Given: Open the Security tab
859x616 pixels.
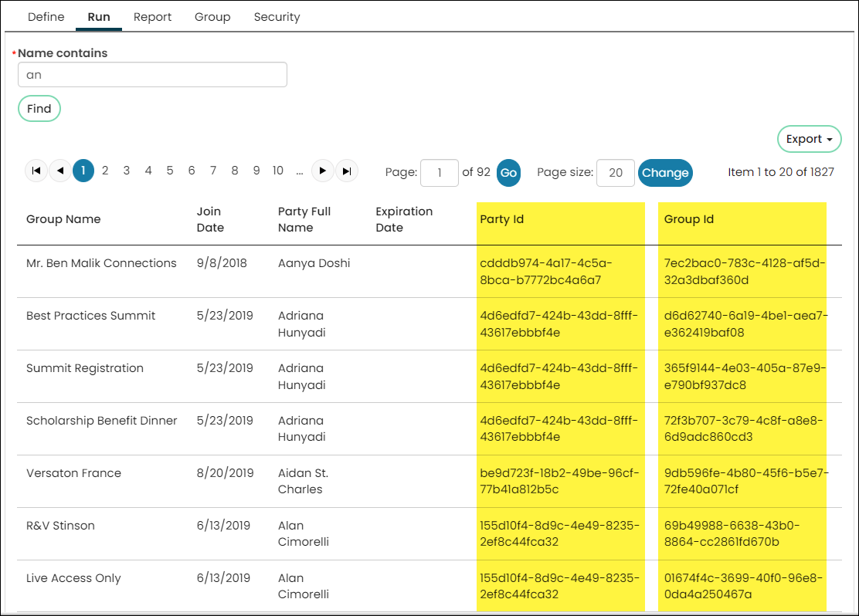Looking at the screenshot, I should point(277,17).
